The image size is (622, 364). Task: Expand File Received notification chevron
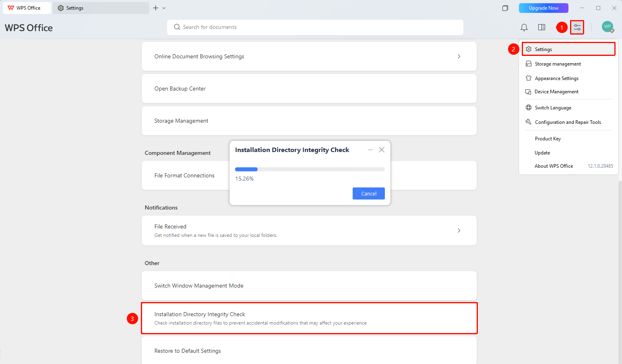(459, 230)
